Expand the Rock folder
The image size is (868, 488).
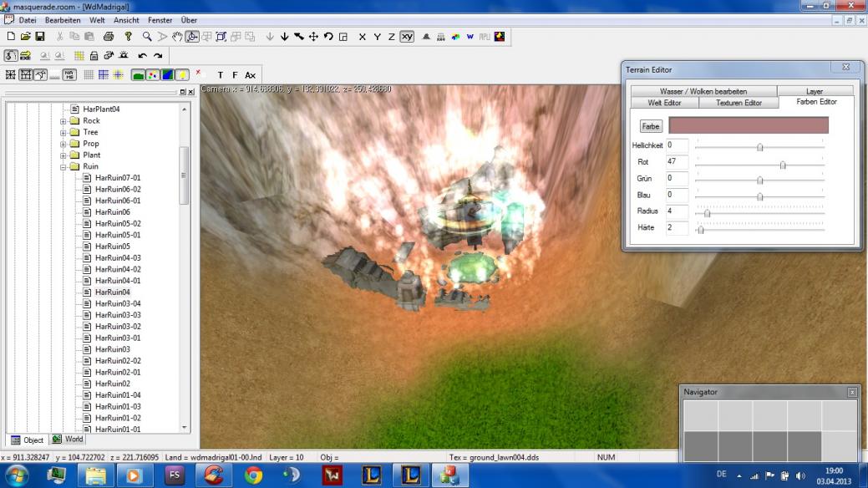(x=63, y=121)
